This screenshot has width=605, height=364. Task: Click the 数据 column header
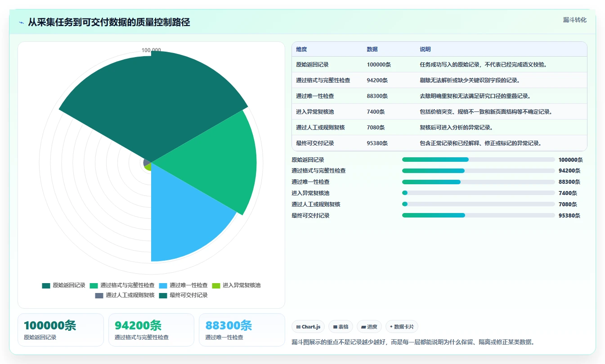(372, 49)
